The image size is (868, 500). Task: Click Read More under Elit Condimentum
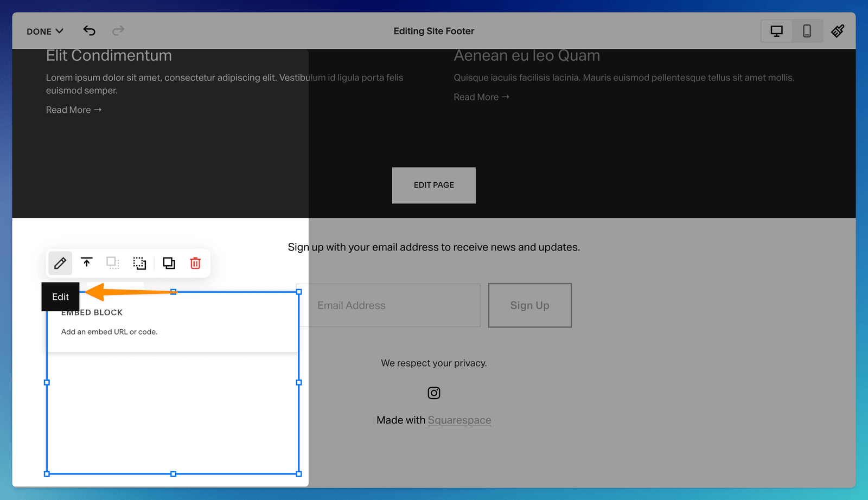click(73, 110)
